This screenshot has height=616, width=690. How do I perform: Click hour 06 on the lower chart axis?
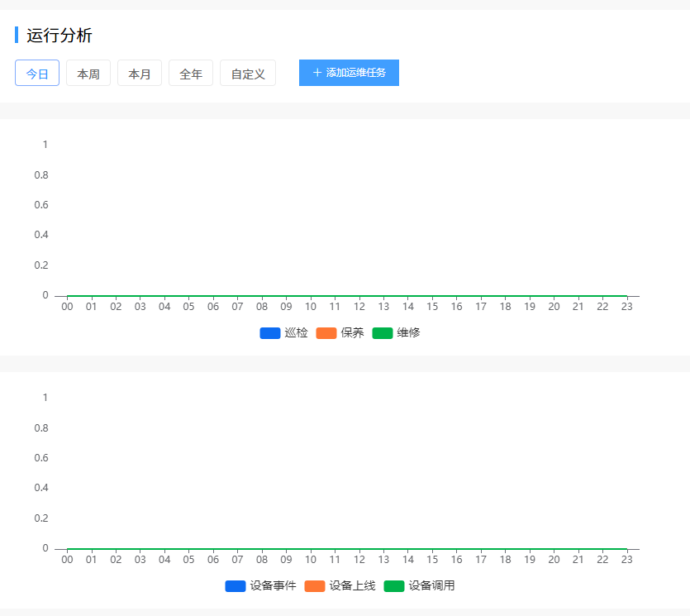213,560
